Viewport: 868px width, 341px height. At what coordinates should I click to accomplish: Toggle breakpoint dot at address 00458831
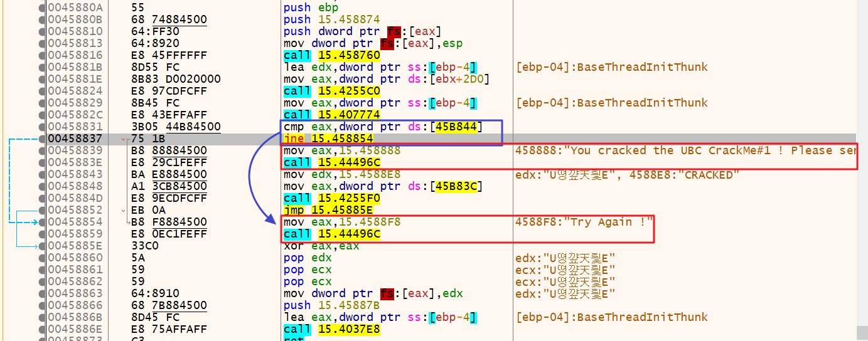[x=42, y=127]
